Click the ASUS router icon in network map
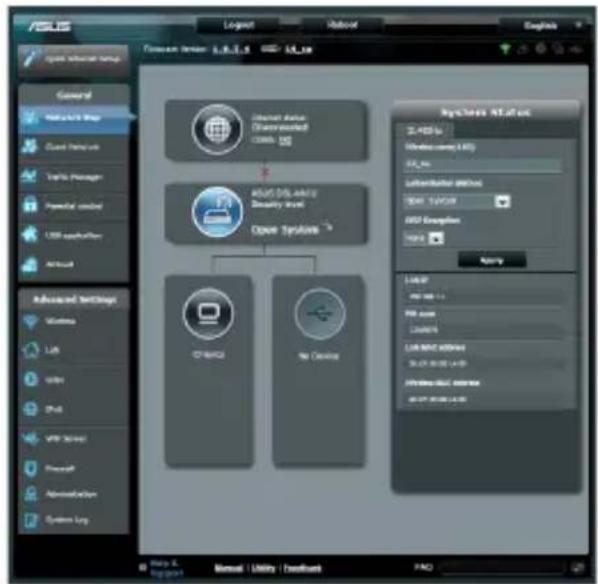 pyautogui.click(x=217, y=212)
